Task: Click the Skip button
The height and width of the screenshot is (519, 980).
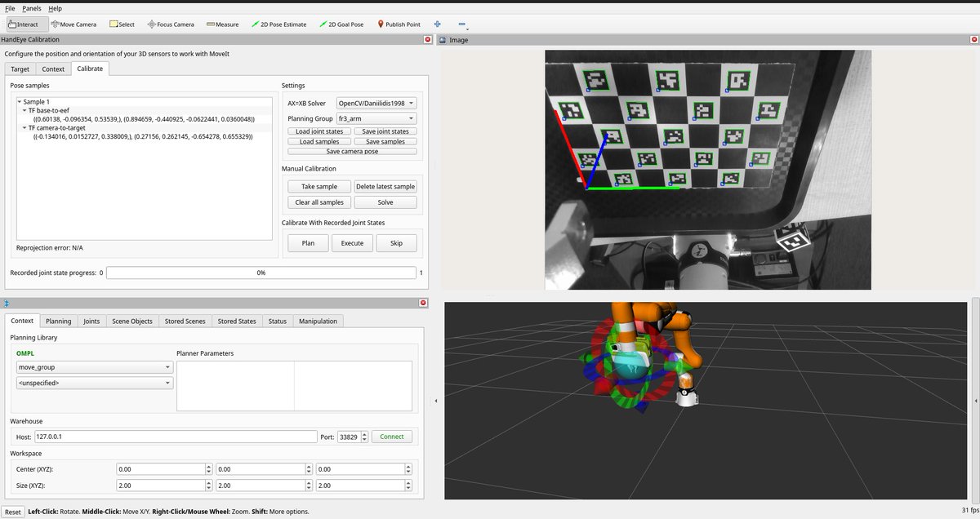Action: tap(396, 242)
